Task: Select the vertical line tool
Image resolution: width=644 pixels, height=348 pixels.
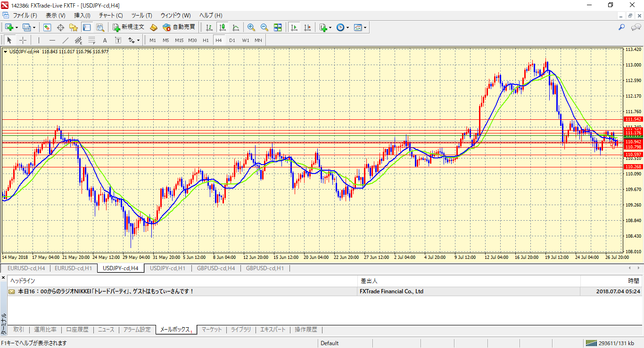Action: pos(39,40)
